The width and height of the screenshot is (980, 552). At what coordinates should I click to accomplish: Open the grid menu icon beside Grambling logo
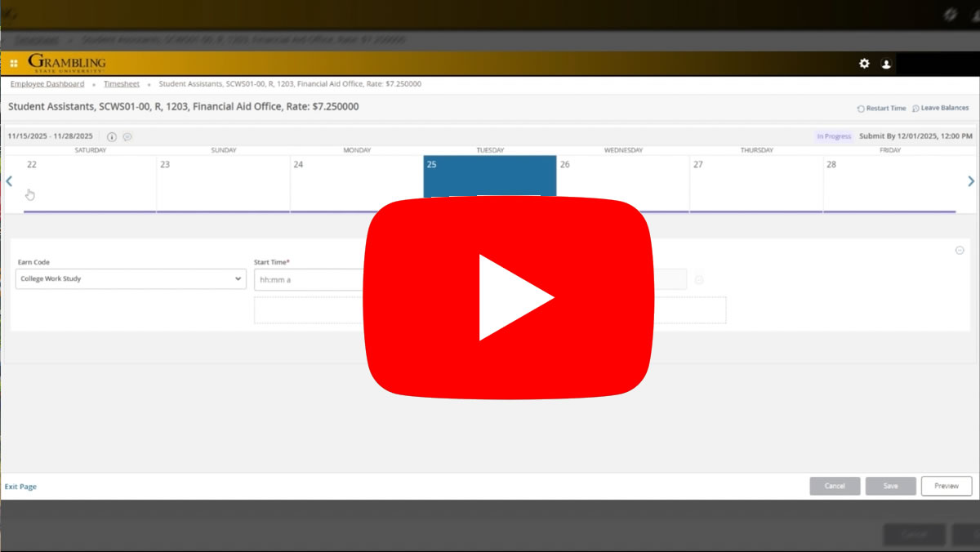(14, 64)
